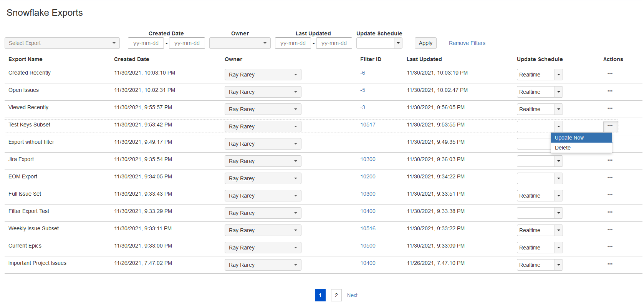Image resolution: width=644 pixels, height=306 pixels.
Task: Open actions for Full Issue Set
Action: click(610, 195)
